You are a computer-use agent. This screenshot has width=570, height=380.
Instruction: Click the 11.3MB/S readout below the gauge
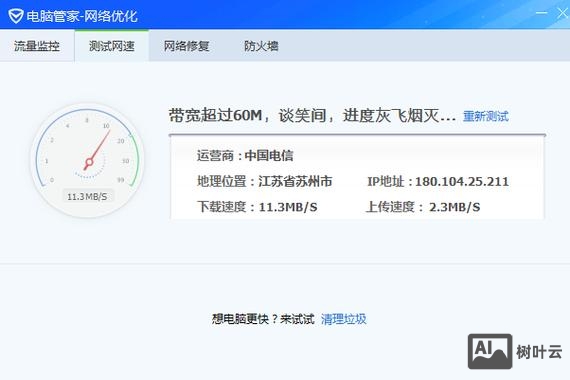point(87,197)
